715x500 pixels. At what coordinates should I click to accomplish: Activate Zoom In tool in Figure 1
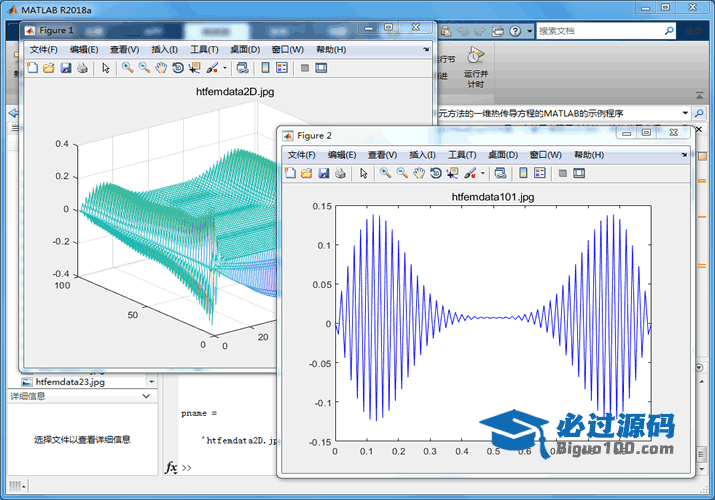(128, 68)
